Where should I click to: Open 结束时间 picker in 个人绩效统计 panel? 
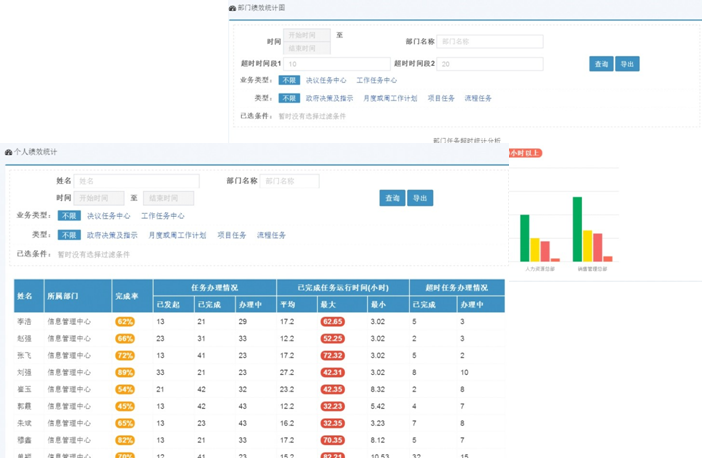[x=168, y=198]
